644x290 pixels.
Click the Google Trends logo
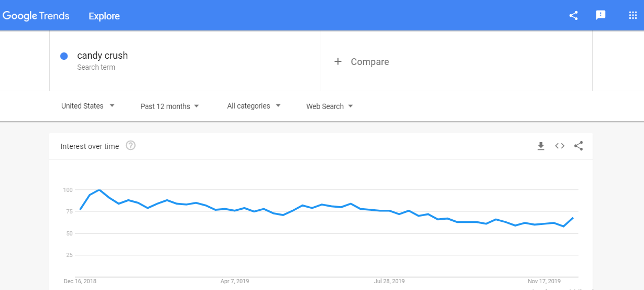point(36,16)
